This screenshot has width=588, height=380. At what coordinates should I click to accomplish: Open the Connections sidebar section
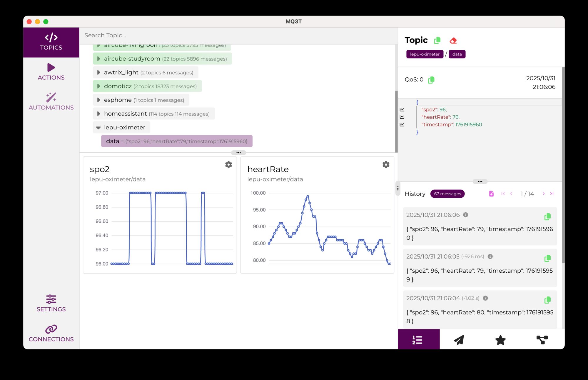point(51,333)
